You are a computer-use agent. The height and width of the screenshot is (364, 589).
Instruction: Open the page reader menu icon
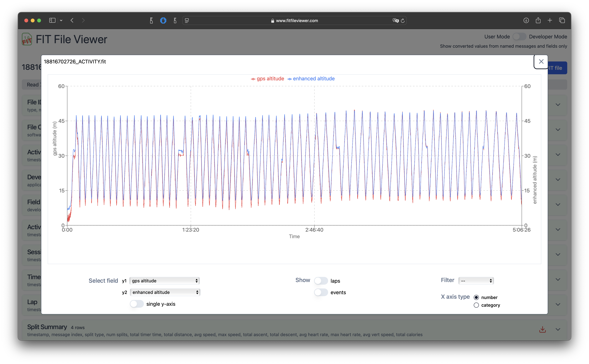tap(187, 21)
